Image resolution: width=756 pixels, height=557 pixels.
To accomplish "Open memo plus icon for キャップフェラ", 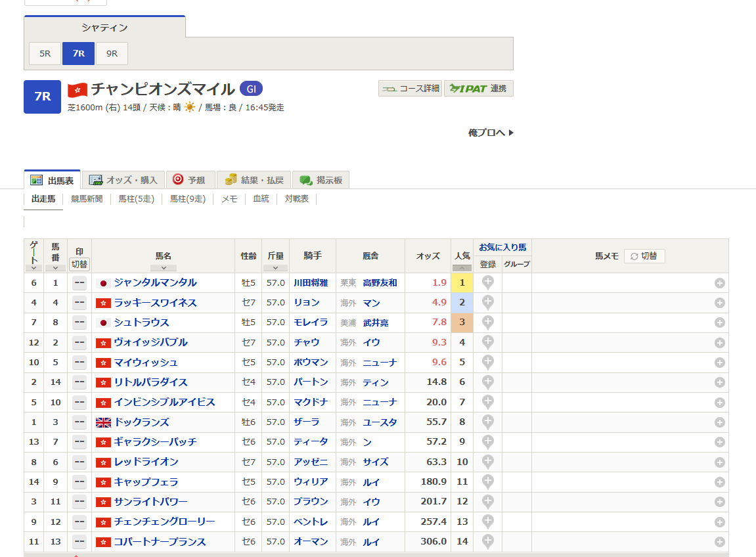I will click(x=719, y=482).
